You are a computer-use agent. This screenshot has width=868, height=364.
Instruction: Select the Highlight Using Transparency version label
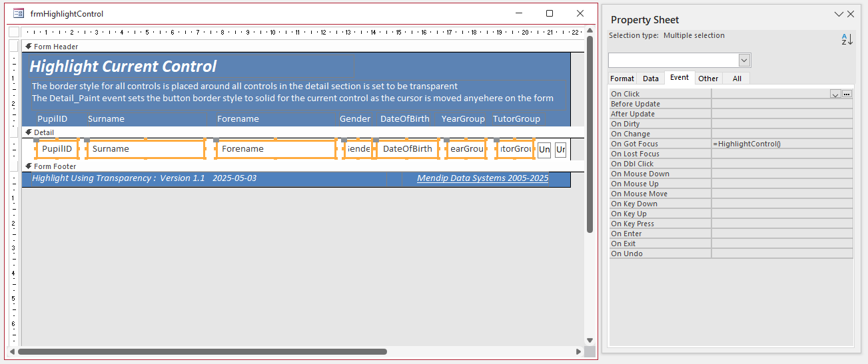point(144,178)
